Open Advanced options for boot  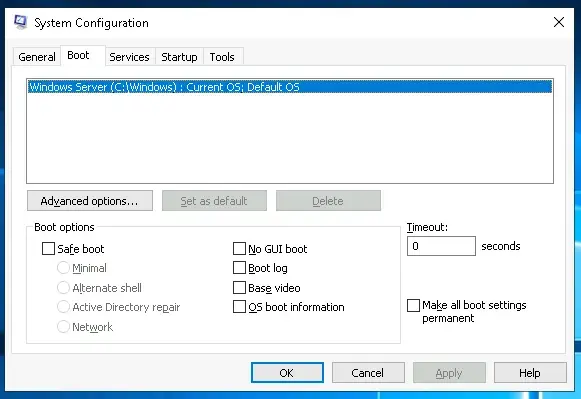(x=90, y=201)
